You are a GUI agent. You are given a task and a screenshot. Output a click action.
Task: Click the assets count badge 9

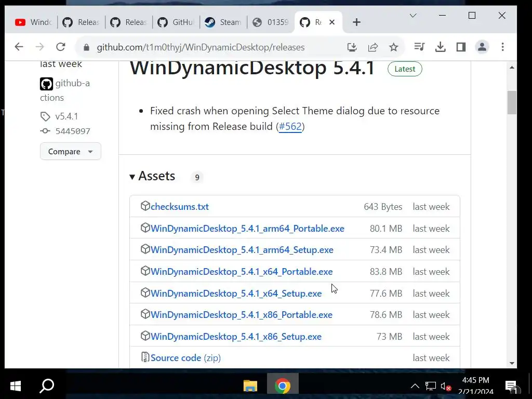(197, 178)
